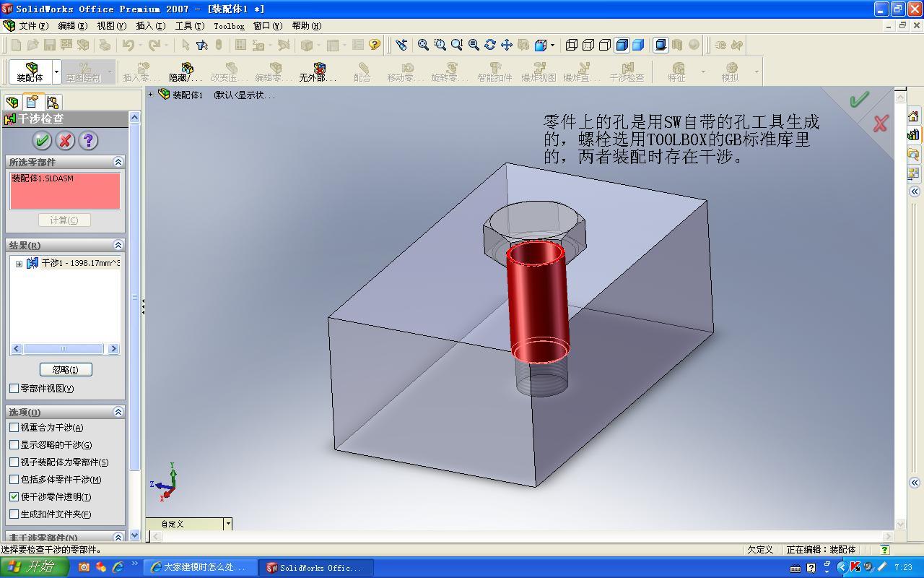Viewport: 924px width, 578px height.
Task: Enable 视重合为干涉 option
Action: 14,427
